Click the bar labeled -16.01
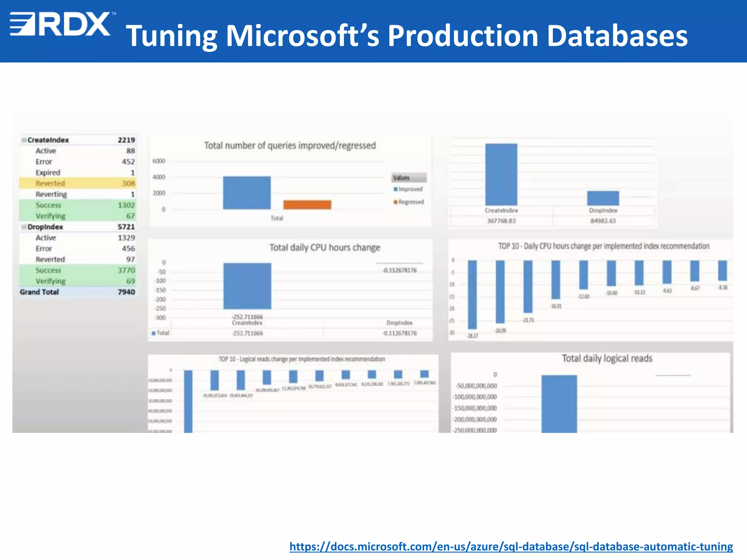 coord(556,280)
